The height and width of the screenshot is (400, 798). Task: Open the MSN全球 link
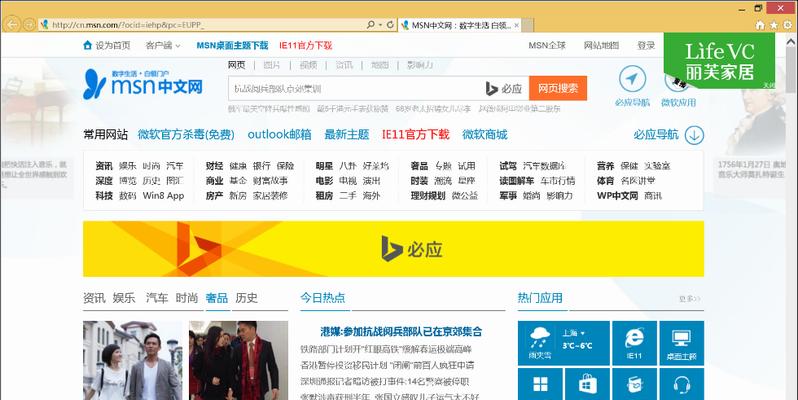547,45
